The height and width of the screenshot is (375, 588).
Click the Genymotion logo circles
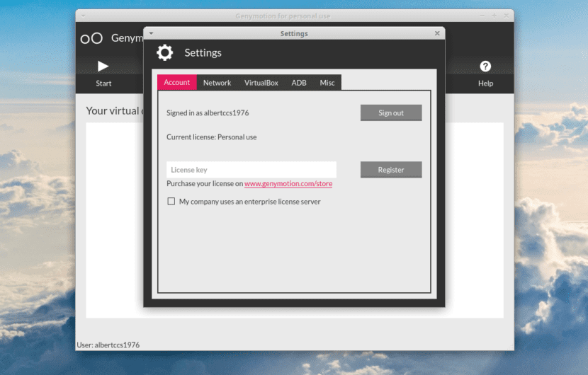(x=91, y=38)
